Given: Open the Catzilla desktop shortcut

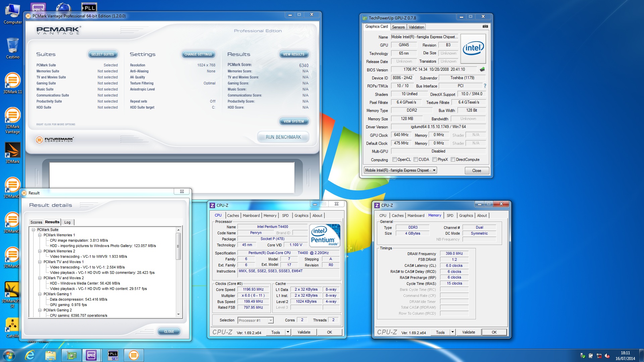Looking at the screenshot, I should tap(12, 327).
